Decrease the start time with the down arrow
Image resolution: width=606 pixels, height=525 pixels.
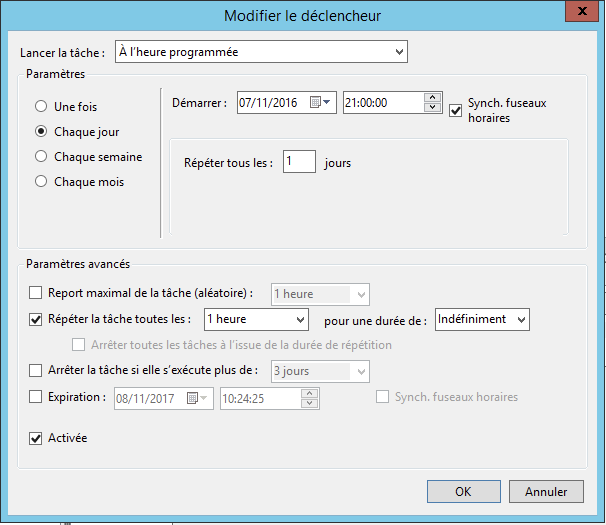tap(433, 108)
